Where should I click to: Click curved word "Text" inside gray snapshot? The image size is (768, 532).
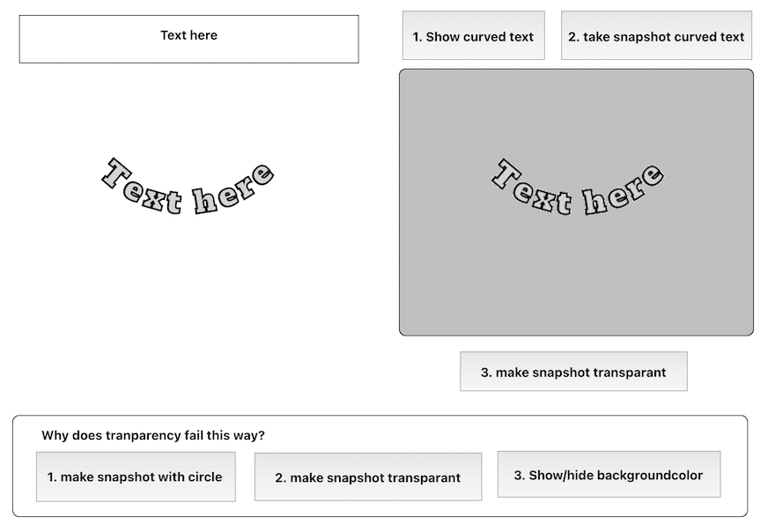pos(531,187)
